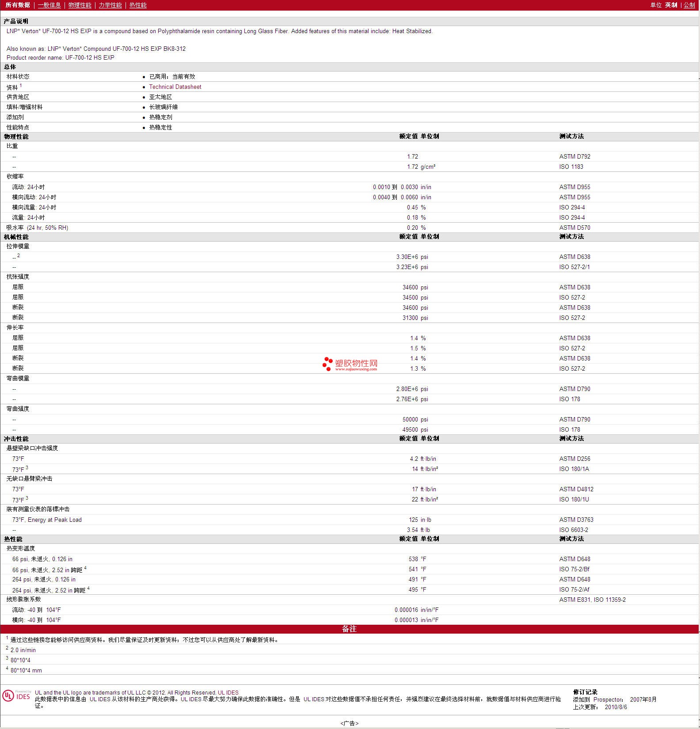The height and width of the screenshot is (729, 700).
Task: Click the UL IDES logo icon
Action: 16,696
